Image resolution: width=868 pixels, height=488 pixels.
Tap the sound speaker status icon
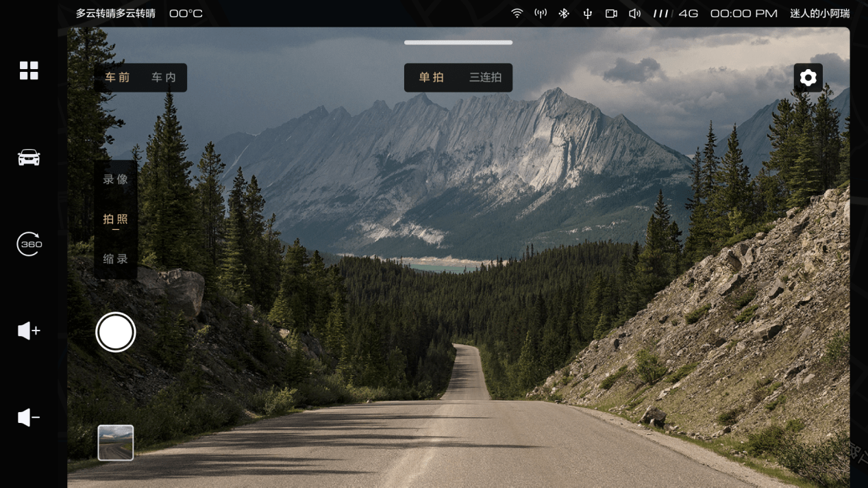[635, 13]
